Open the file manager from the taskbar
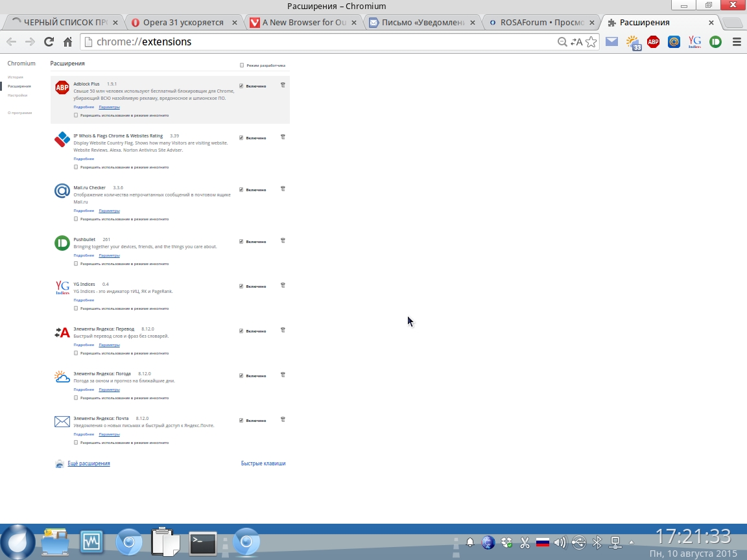Viewport: 747px width, 560px height. tap(54, 542)
